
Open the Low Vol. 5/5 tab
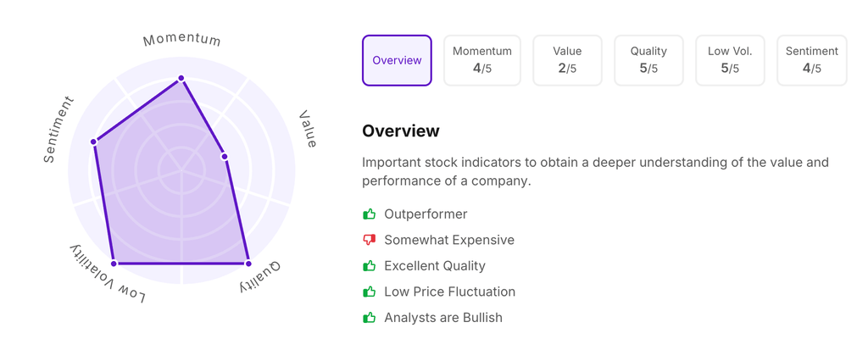point(730,60)
